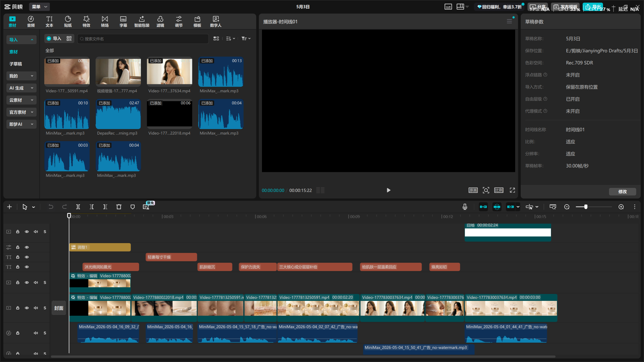Delete selected clip with trash icon
This screenshot has height=362, width=644.
(119, 207)
